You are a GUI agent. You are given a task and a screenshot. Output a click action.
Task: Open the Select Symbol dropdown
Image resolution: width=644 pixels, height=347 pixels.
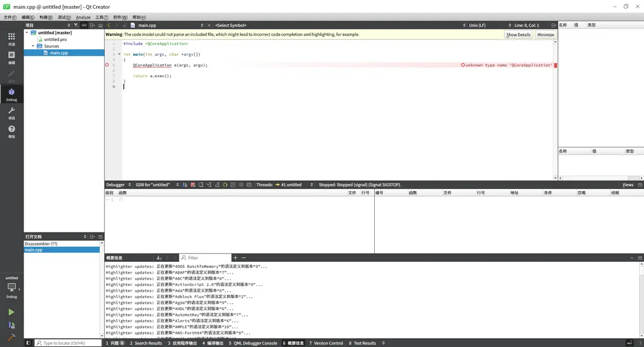click(x=341, y=25)
